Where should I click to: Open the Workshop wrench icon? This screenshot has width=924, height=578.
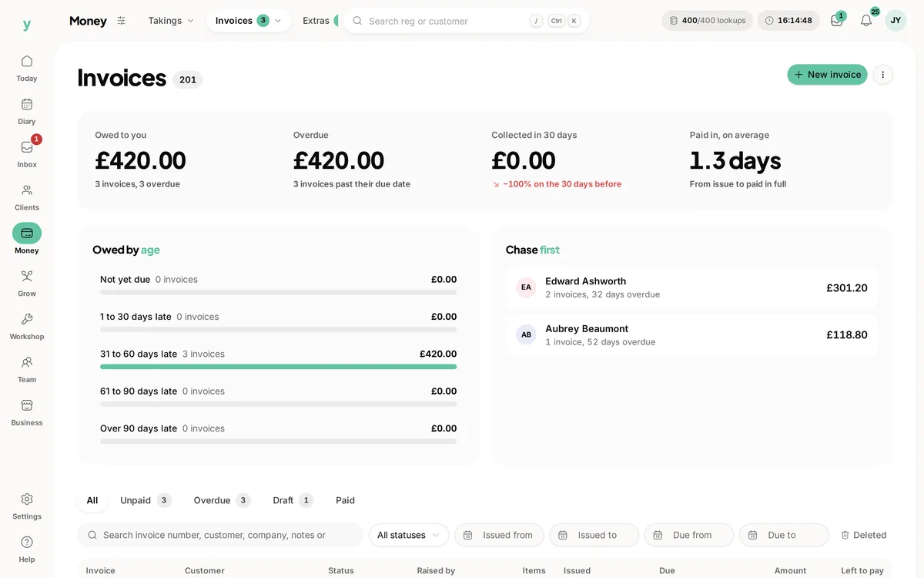[x=27, y=319]
